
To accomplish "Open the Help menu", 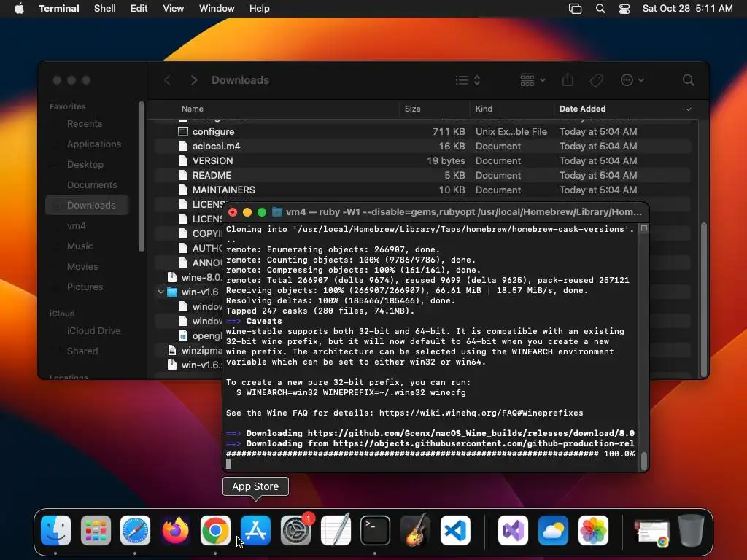I will [x=260, y=8].
